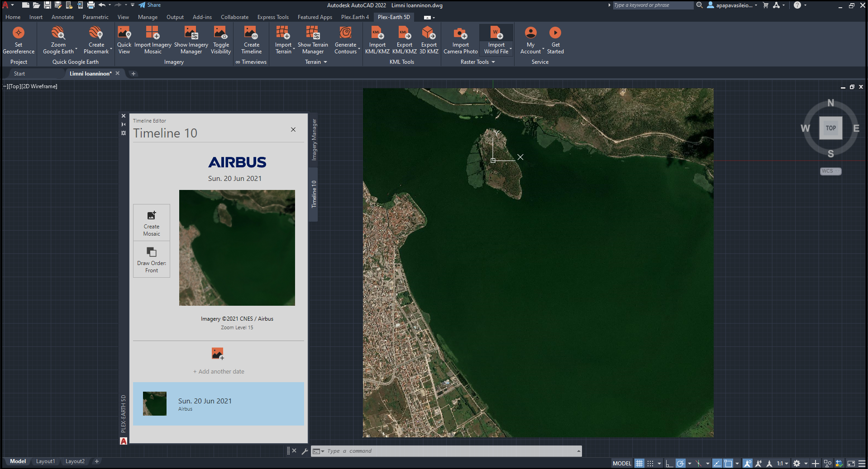This screenshot has width=868, height=469.
Task: Click Clean Screen icon in status bar
Action: (851, 463)
